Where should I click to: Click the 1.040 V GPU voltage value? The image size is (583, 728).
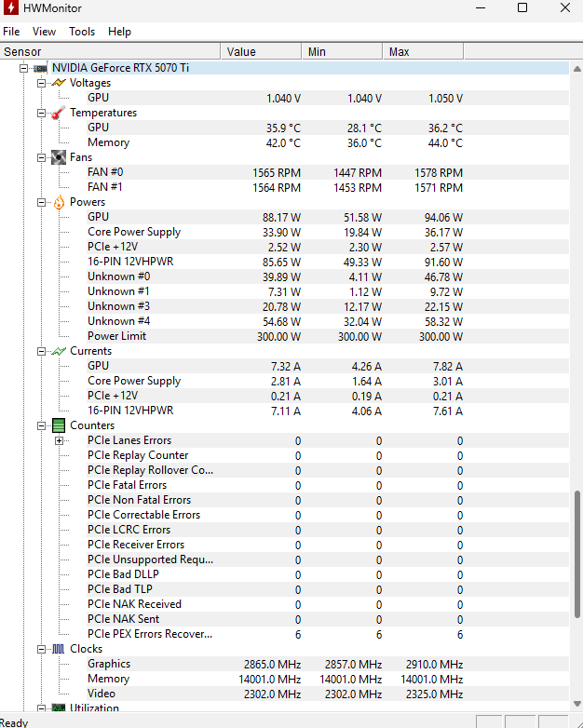click(x=283, y=99)
